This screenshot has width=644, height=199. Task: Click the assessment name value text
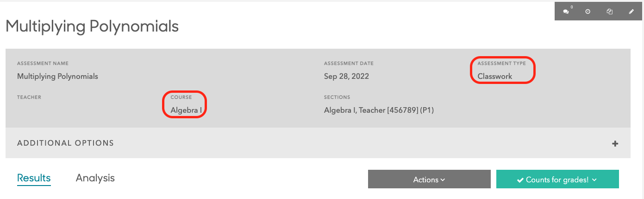point(57,77)
